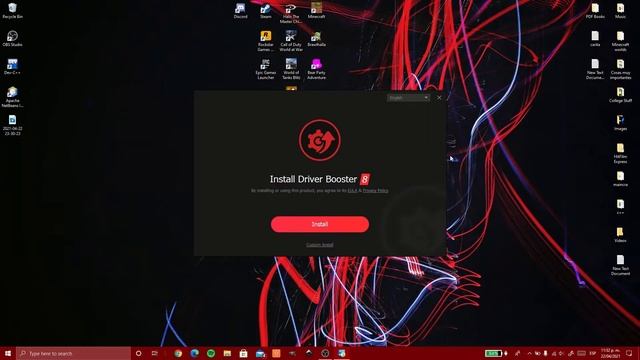Screen dimensions: 640x360
Task: Select the College Stuff folder
Action: [620, 95]
